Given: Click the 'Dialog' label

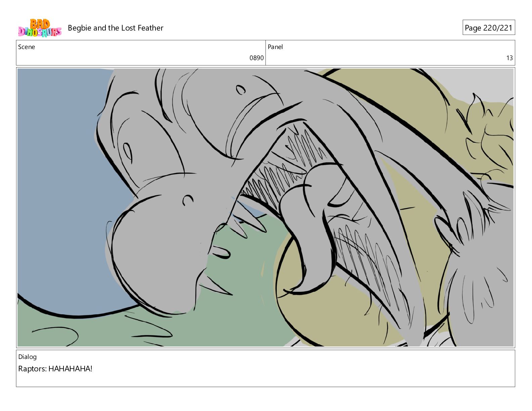Looking at the screenshot, I should click(x=28, y=357).
